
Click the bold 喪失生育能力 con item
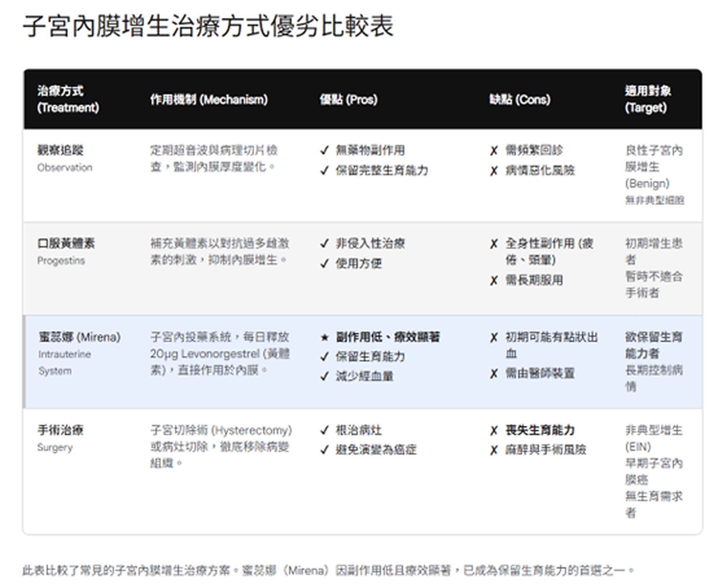pos(540,430)
